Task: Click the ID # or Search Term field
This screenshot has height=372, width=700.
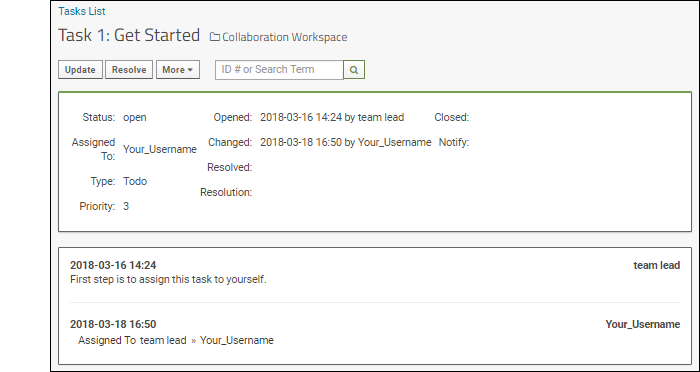Action: click(279, 70)
